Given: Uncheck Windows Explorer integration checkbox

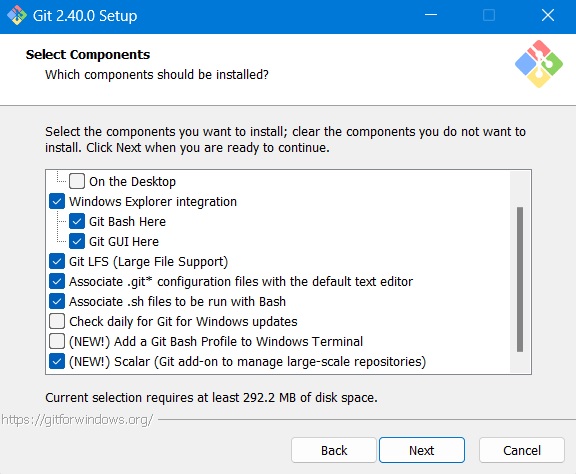Looking at the screenshot, I should pos(57,201).
